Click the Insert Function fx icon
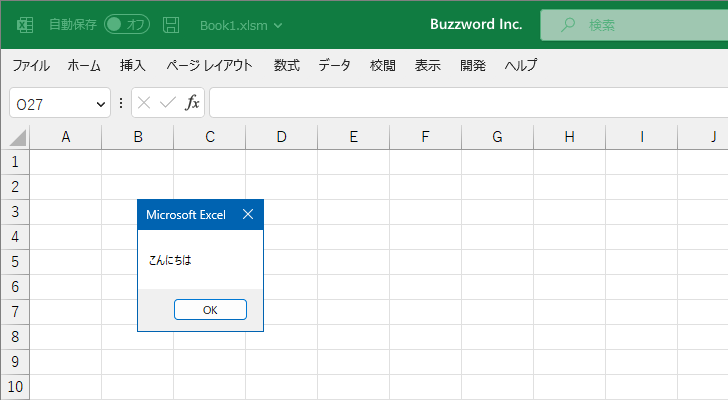The width and height of the screenshot is (728, 400). (x=192, y=103)
